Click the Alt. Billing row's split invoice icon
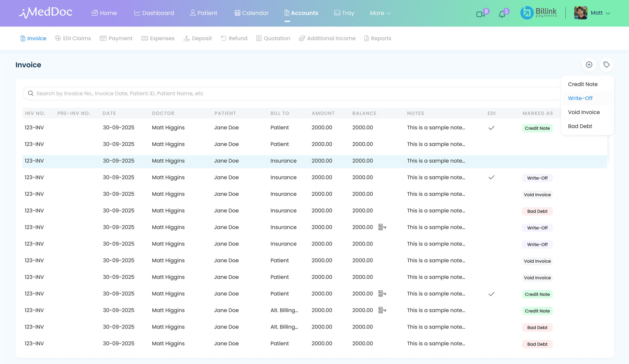 tap(382, 310)
